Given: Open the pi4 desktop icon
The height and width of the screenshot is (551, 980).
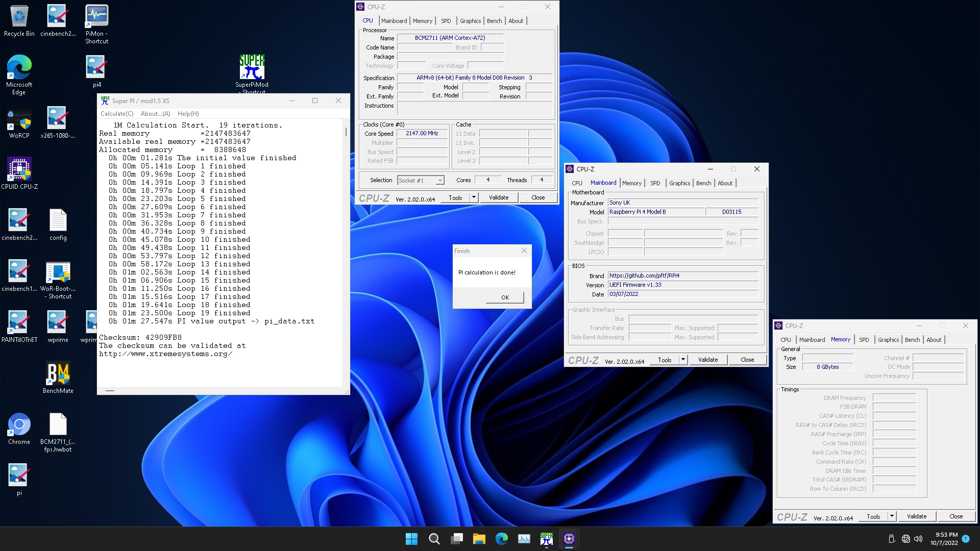Looking at the screenshot, I should click(x=96, y=71).
